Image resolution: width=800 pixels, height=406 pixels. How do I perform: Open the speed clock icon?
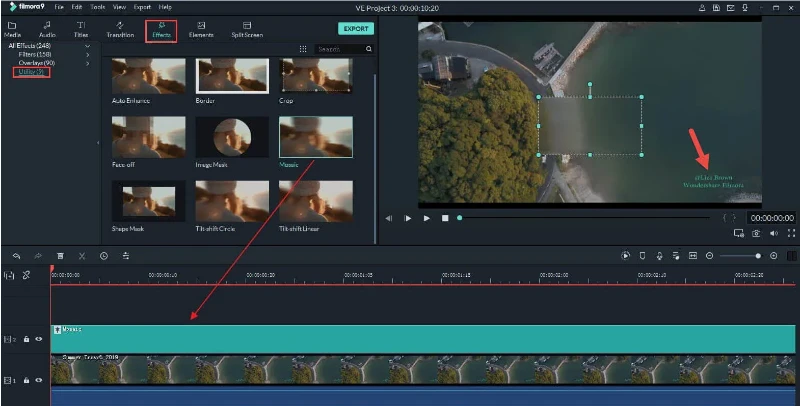click(x=104, y=256)
